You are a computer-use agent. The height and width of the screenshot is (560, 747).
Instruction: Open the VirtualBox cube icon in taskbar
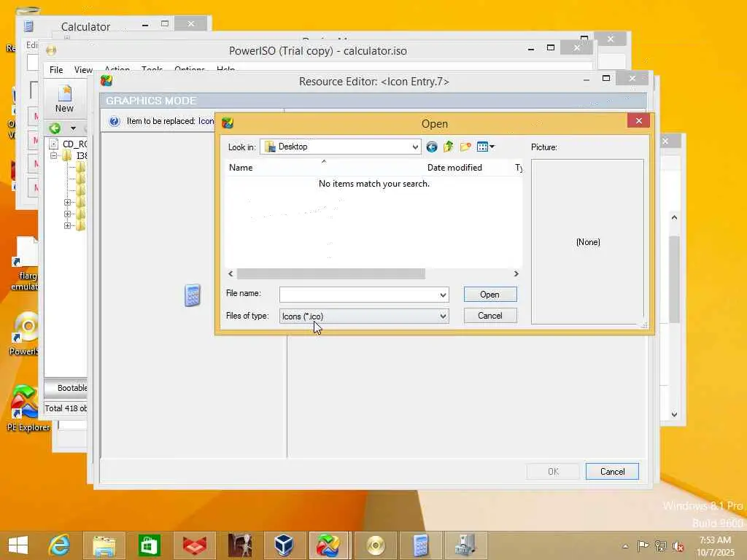click(285, 545)
